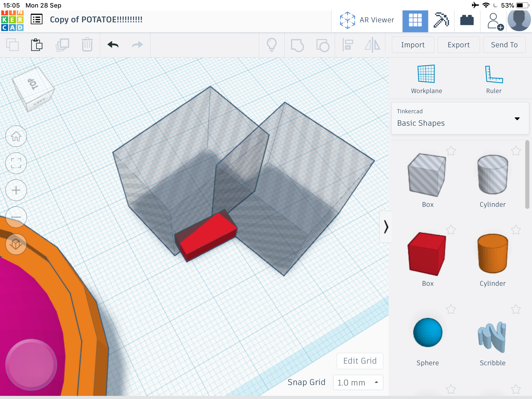The height and width of the screenshot is (399, 532).
Task: Favorite the Sphere shape star
Action: coord(451,309)
